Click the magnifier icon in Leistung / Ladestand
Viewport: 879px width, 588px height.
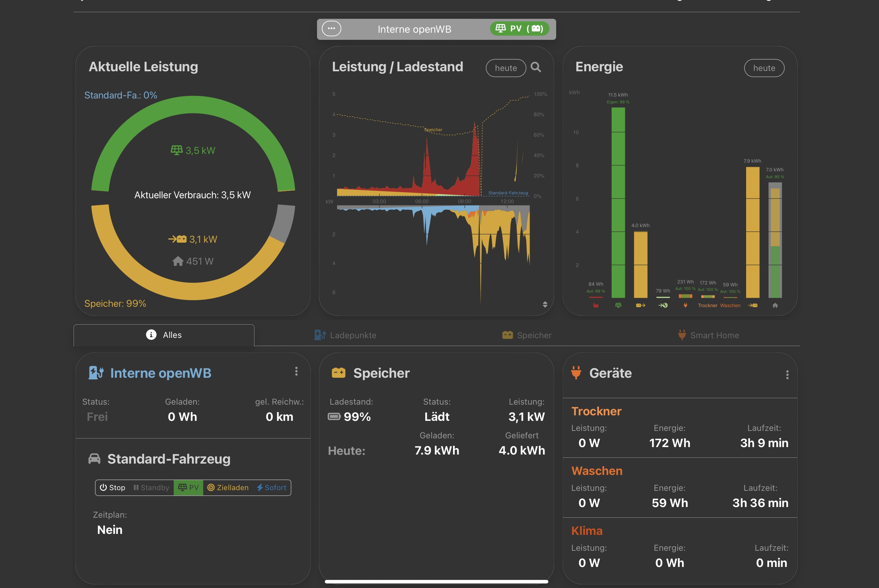[x=536, y=67]
